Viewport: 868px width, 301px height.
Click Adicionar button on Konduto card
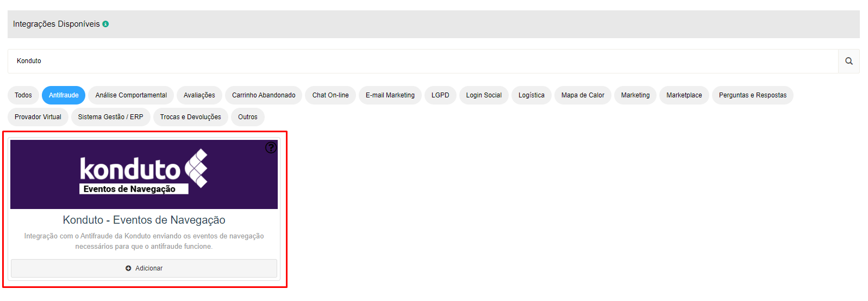click(x=144, y=268)
